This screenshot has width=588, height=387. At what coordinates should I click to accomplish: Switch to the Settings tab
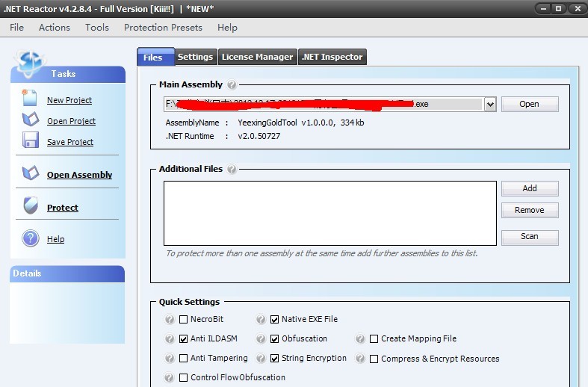click(195, 57)
